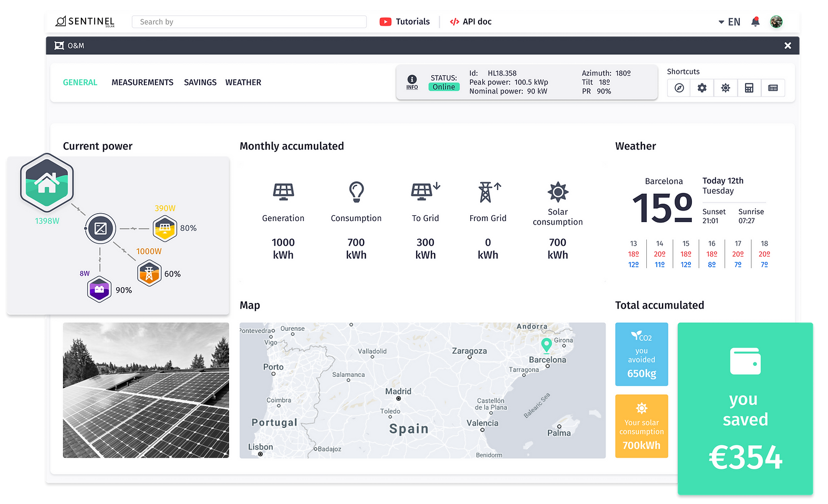Screen dimensions: 828x504
Task: Click the O&M panel icon
Action: (x=59, y=46)
